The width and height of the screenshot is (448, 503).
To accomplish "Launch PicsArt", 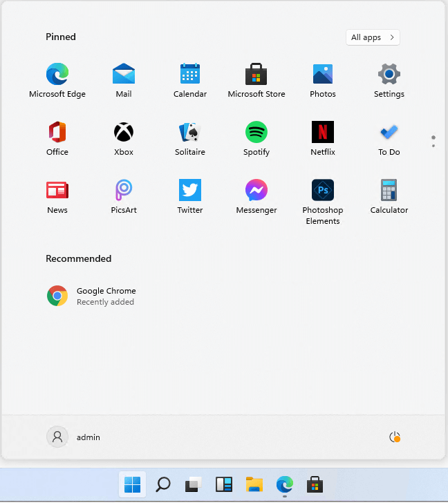I will click(124, 196).
